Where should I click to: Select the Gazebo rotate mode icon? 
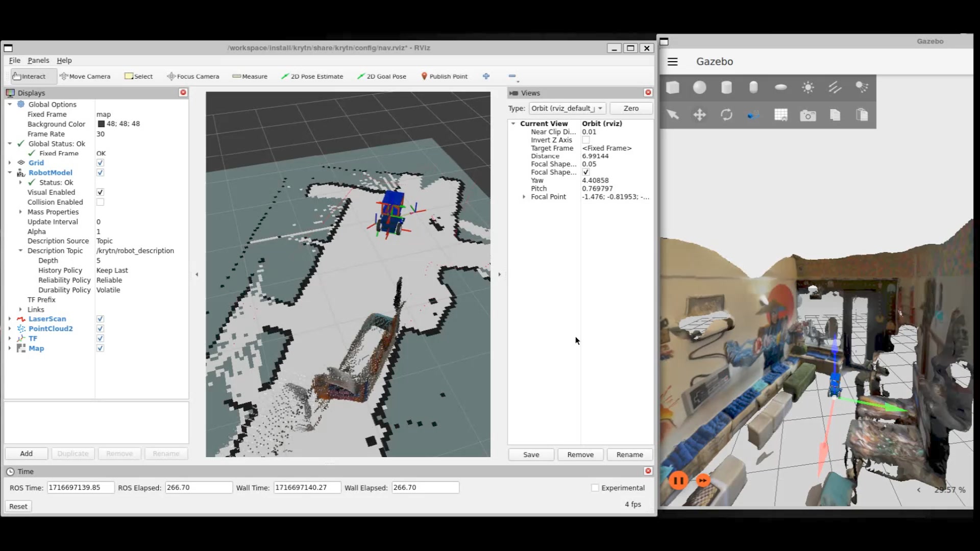coord(726,115)
